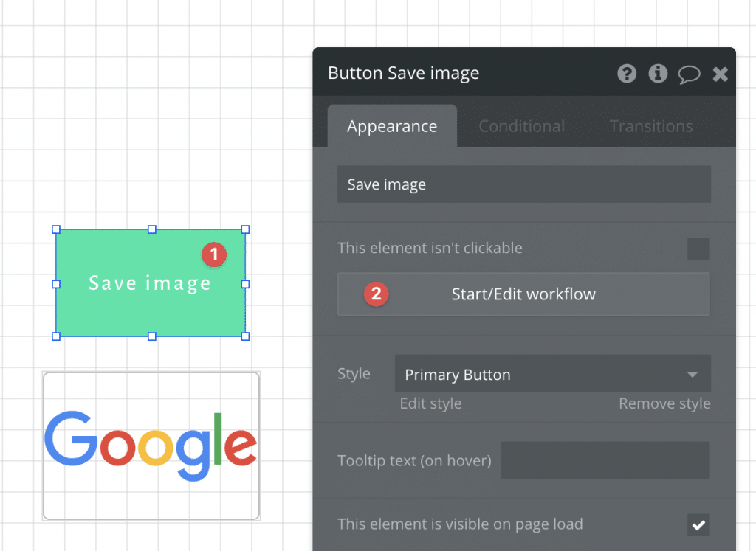Select the Google logo image element
Screen dimensions: 756x551
point(151,446)
